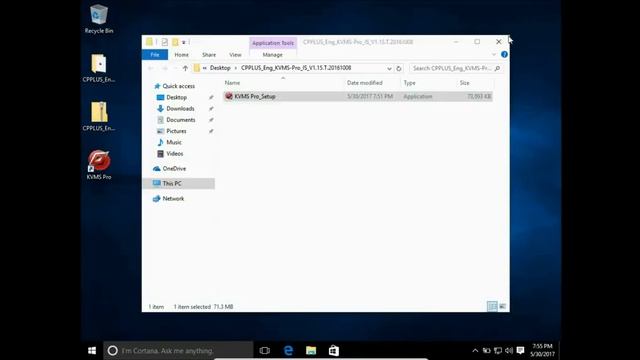Open Desktop in the navigation pane
640x360 pixels.
[176, 98]
